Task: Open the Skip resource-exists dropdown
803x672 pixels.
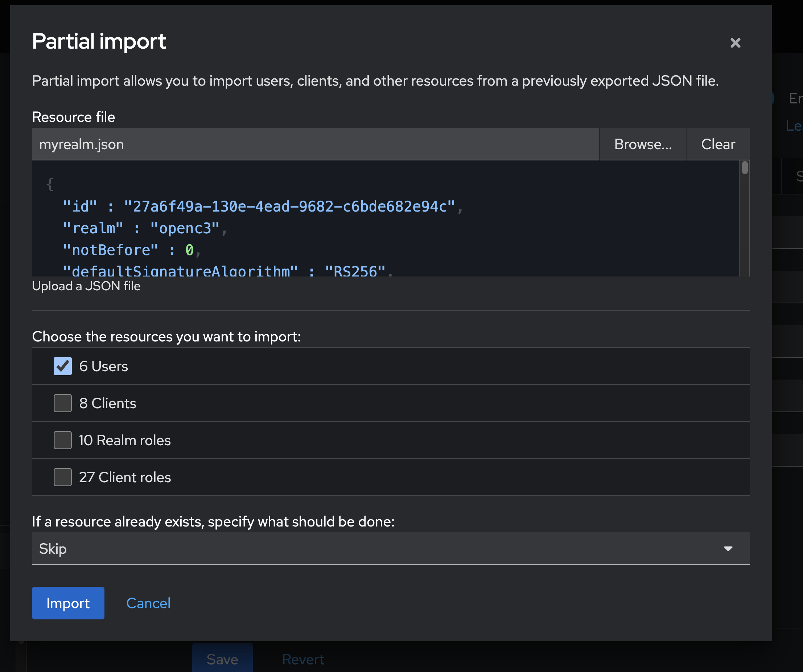Action: [x=391, y=549]
